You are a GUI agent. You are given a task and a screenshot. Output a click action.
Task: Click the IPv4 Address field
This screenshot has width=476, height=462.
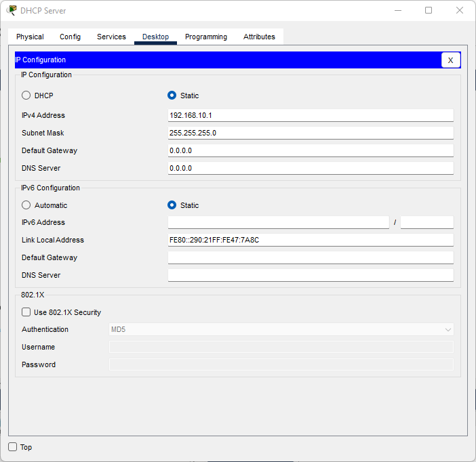click(x=310, y=115)
